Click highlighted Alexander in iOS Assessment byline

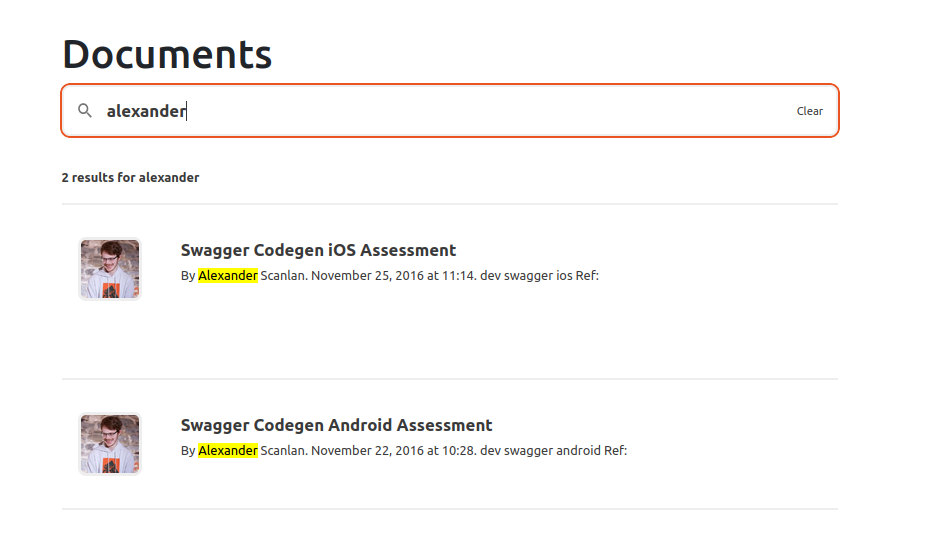(x=228, y=276)
